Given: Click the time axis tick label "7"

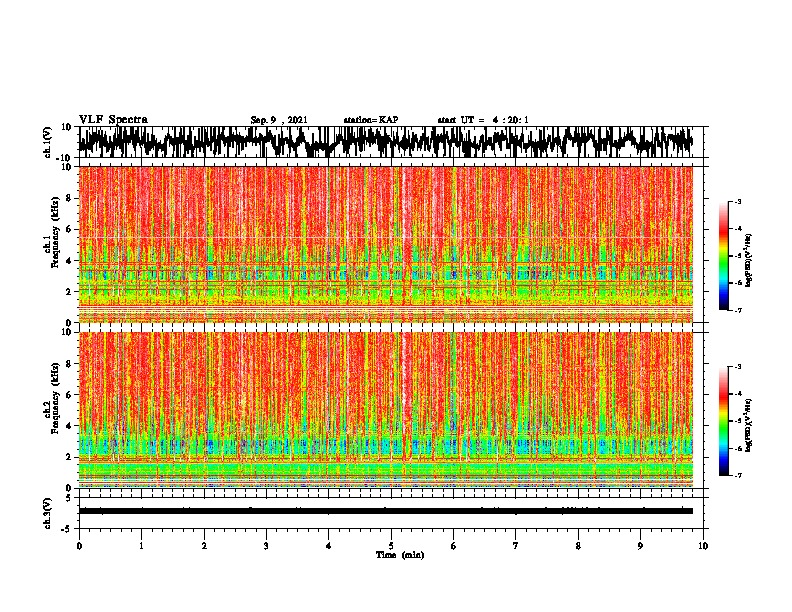Looking at the screenshot, I should click(x=516, y=546).
